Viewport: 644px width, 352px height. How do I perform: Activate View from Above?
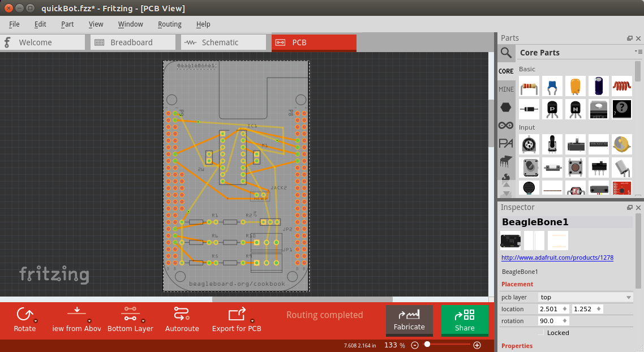pos(76,319)
